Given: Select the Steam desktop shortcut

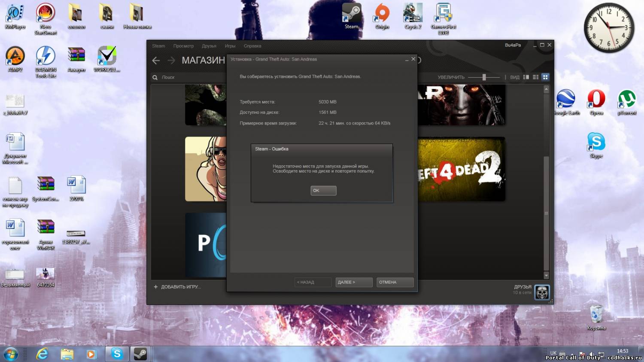Looking at the screenshot, I should coord(351,16).
